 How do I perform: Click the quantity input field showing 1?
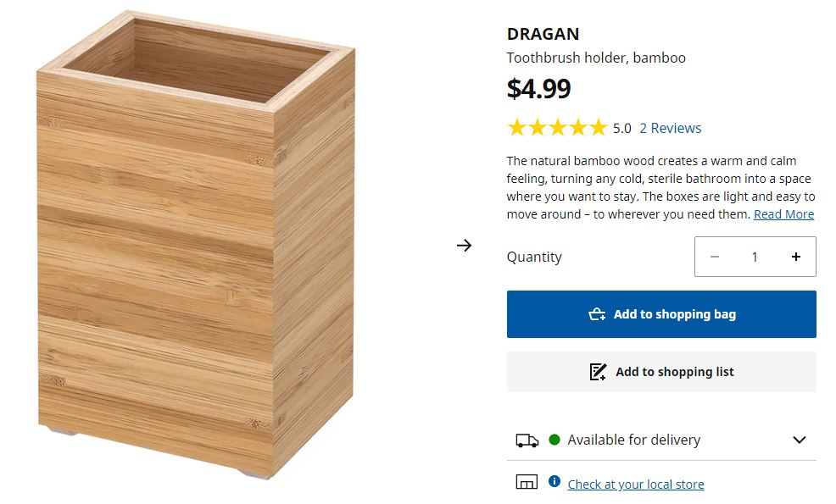coord(755,256)
